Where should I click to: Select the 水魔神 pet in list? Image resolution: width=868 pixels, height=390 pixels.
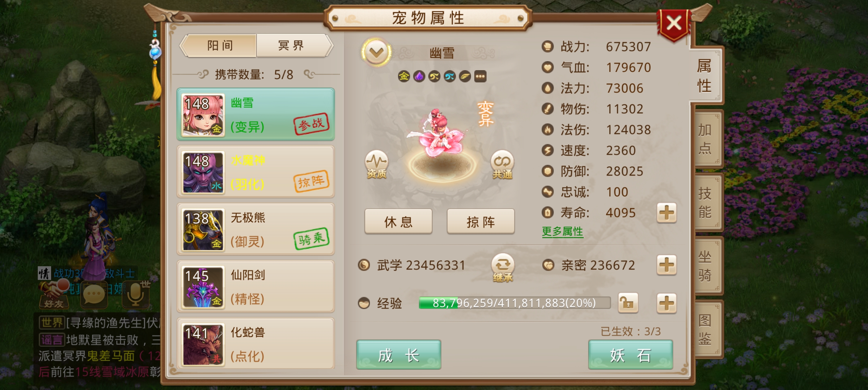point(256,172)
